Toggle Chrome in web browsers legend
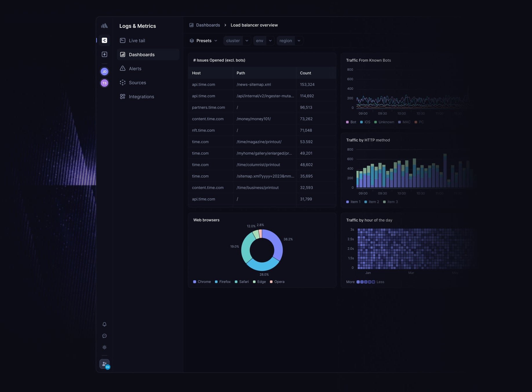 202,282
